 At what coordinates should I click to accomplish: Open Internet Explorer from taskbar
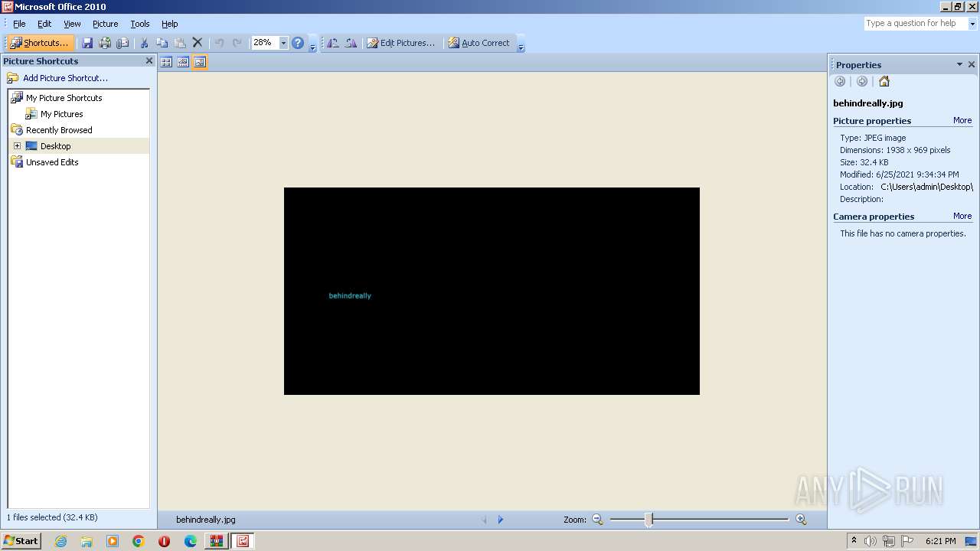click(x=61, y=541)
